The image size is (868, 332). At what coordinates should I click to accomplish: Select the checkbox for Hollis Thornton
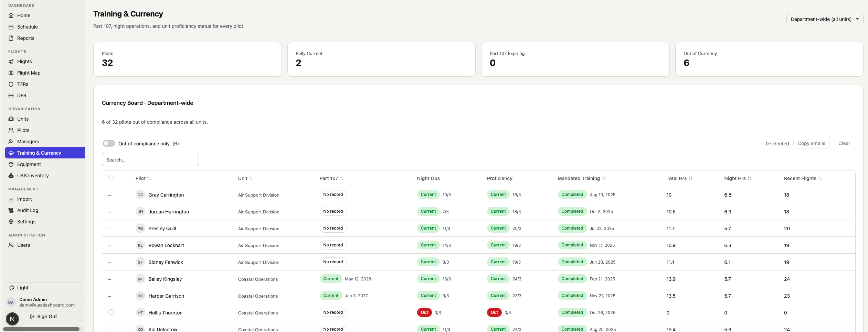(x=111, y=312)
